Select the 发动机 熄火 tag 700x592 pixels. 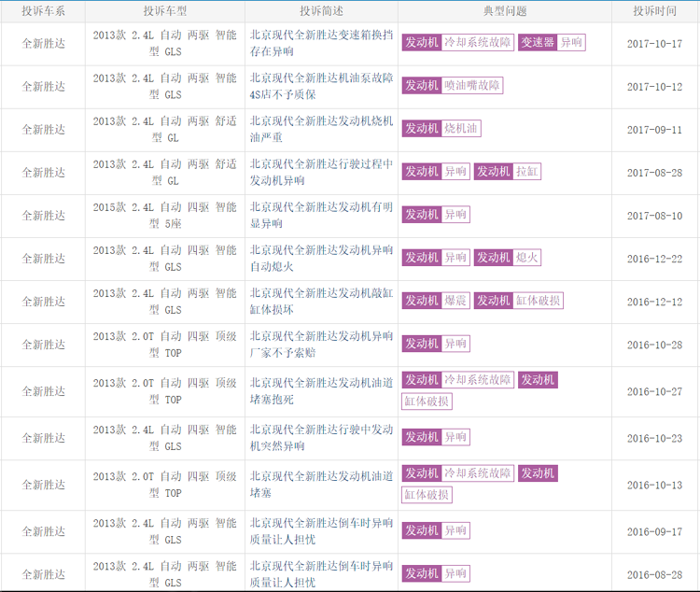(x=508, y=258)
